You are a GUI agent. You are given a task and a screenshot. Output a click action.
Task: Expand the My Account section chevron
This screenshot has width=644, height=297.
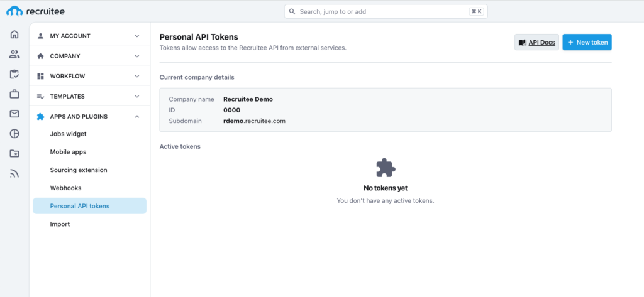pyautogui.click(x=137, y=36)
